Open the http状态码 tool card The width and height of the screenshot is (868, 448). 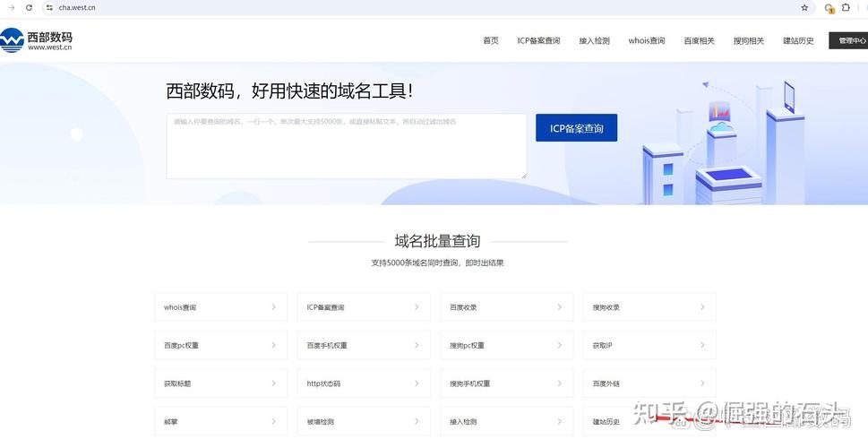click(x=364, y=383)
